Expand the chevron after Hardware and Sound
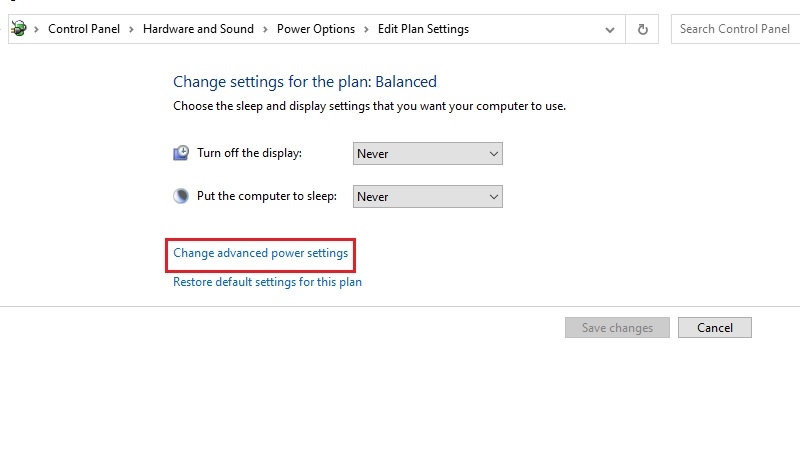The image size is (800, 450). [x=265, y=29]
